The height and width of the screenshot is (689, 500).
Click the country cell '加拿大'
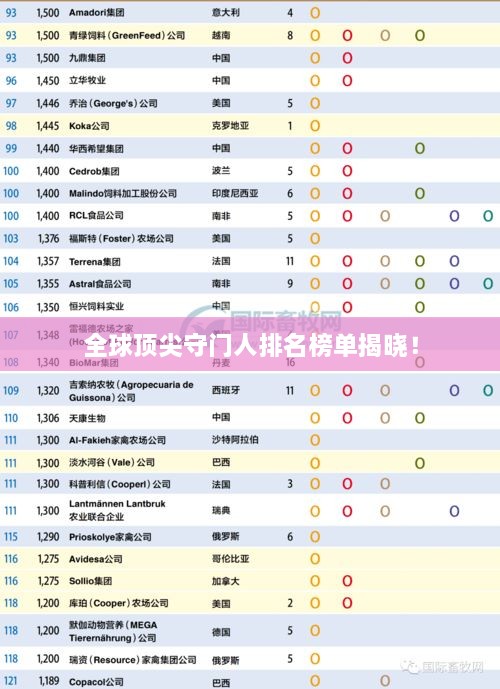(x=226, y=581)
